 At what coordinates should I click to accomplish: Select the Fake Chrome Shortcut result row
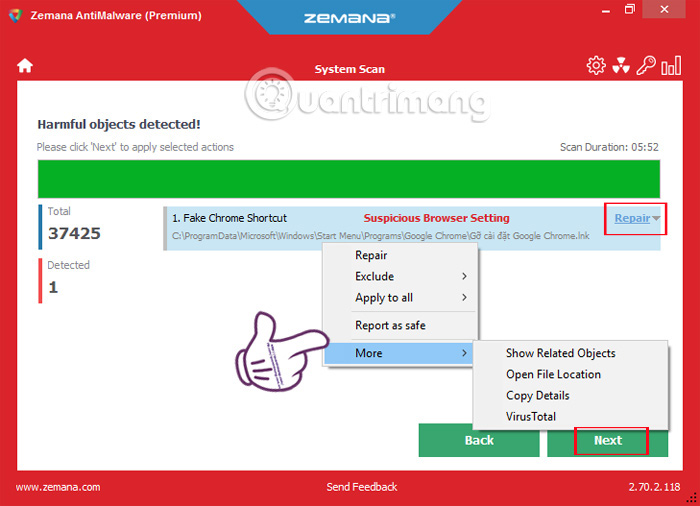pos(412,228)
